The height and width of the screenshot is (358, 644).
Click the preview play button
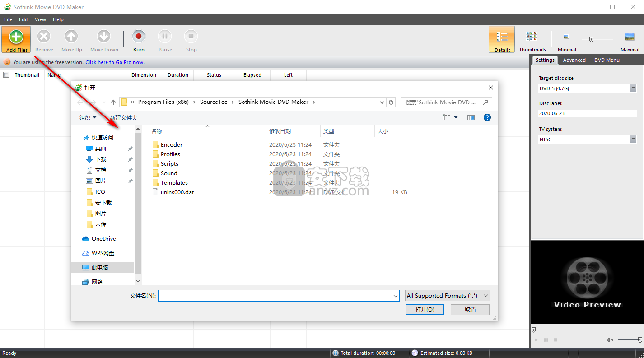pyautogui.click(x=536, y=339)
